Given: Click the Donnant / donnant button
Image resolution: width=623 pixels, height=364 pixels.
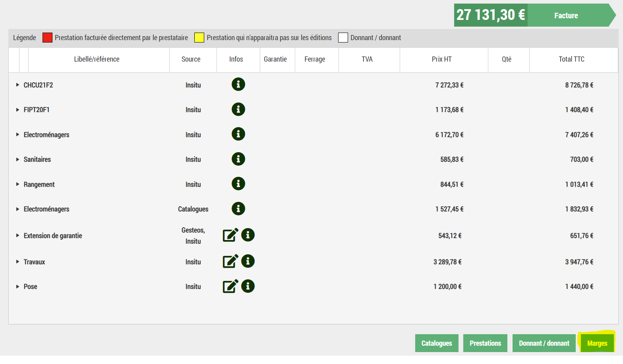Looking at the screenshot, I should (544, 343).
